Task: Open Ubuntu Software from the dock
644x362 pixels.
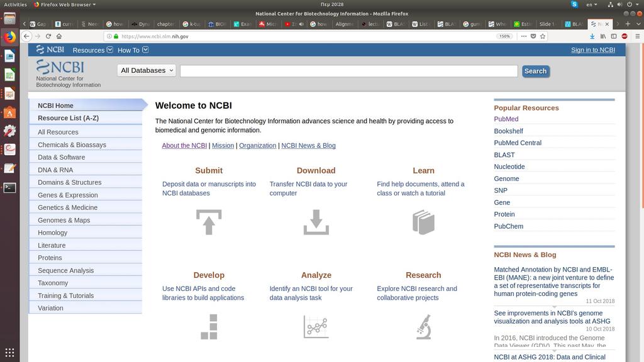Action: click(x=9, y=112)
